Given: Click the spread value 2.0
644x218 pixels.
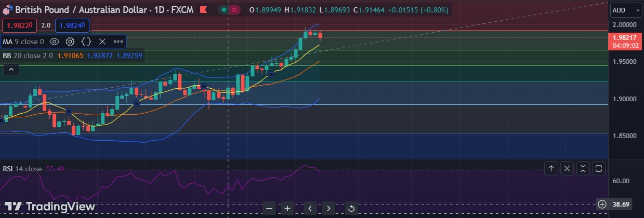Looking at the screenshot, I should [x=46, y=25].
